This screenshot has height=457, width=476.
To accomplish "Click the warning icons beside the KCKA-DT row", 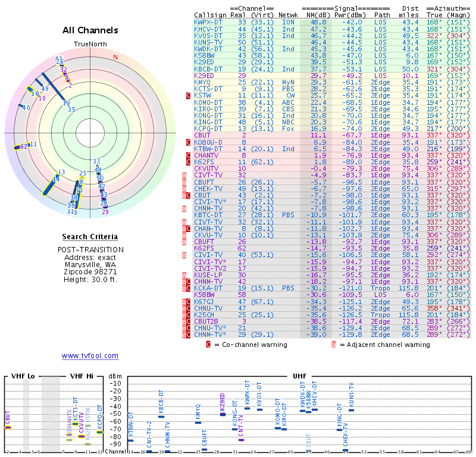I will [186, 289].
